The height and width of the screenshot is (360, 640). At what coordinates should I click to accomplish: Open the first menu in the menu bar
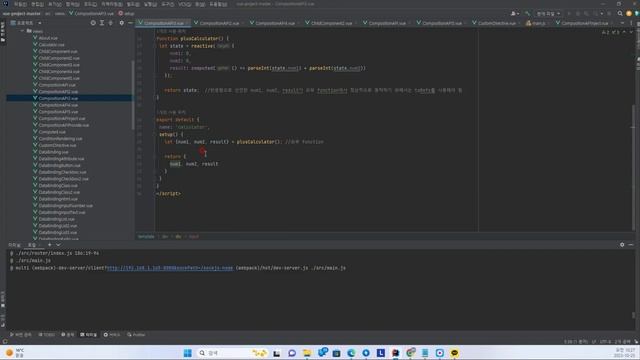click(20, 4)
